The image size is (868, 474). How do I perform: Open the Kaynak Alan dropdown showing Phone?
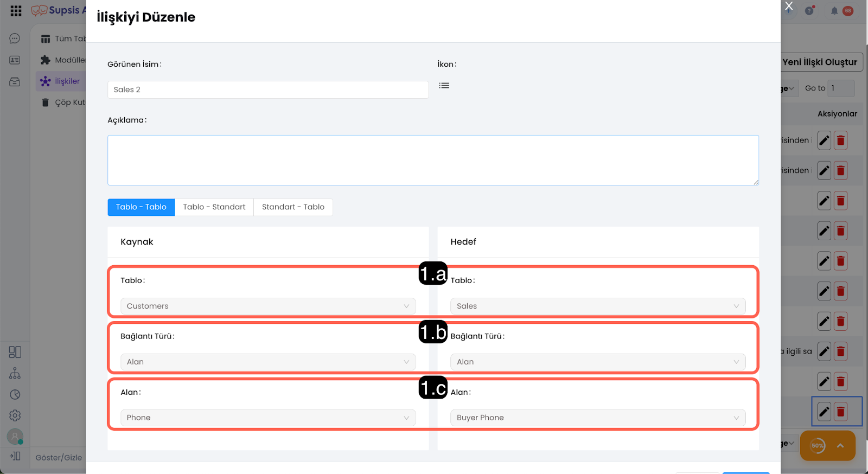click(268, 418)
